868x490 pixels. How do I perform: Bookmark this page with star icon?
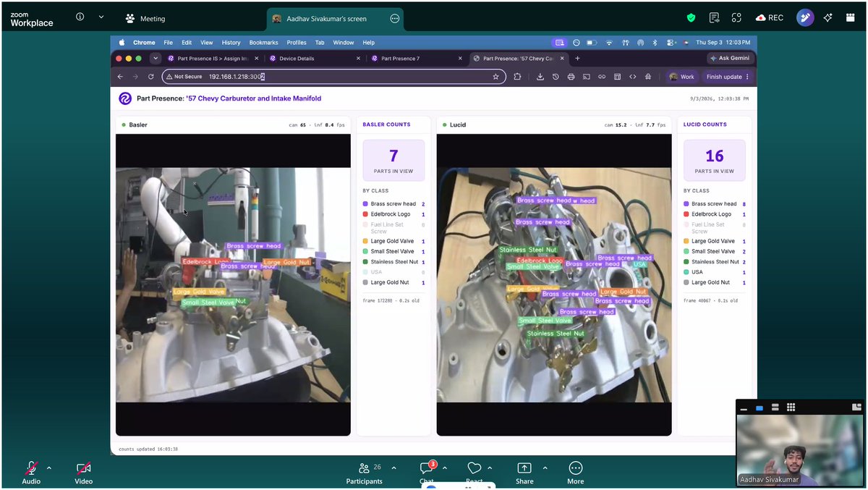[495, 77]
